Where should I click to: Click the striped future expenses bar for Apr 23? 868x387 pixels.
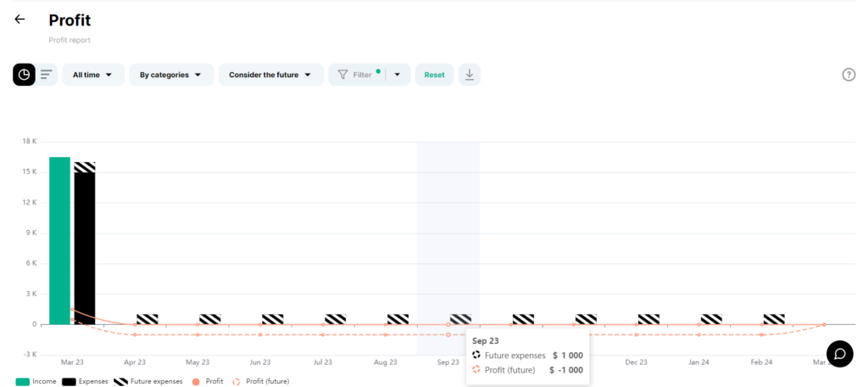point(147,319)
